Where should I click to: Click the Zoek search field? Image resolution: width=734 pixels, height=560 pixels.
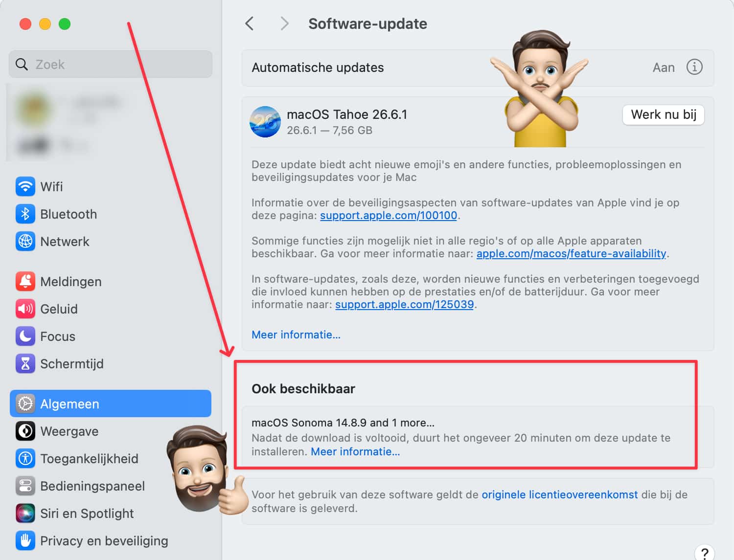pyautogui.click(x=111, y=64)
